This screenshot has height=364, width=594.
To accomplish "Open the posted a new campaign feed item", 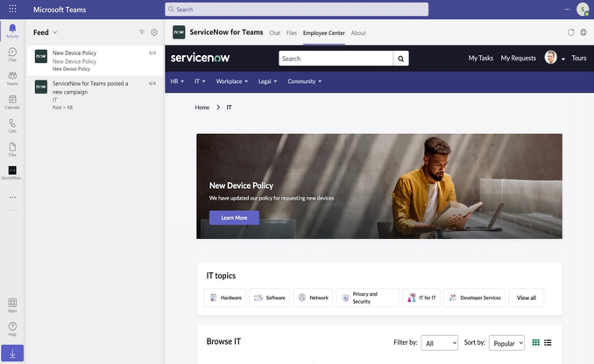I will coord(95,95).
